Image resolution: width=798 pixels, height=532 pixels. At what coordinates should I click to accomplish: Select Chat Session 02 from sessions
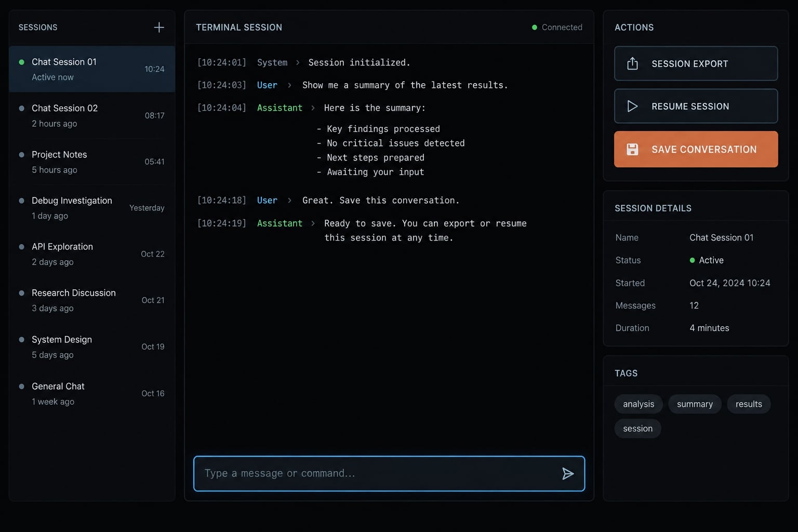click(x=92, y=115)
